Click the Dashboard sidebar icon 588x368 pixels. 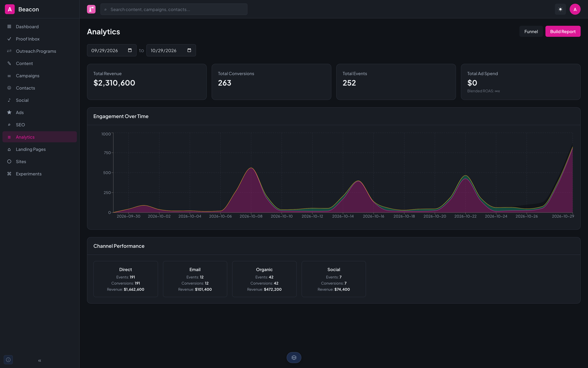(x=9, y=27)
